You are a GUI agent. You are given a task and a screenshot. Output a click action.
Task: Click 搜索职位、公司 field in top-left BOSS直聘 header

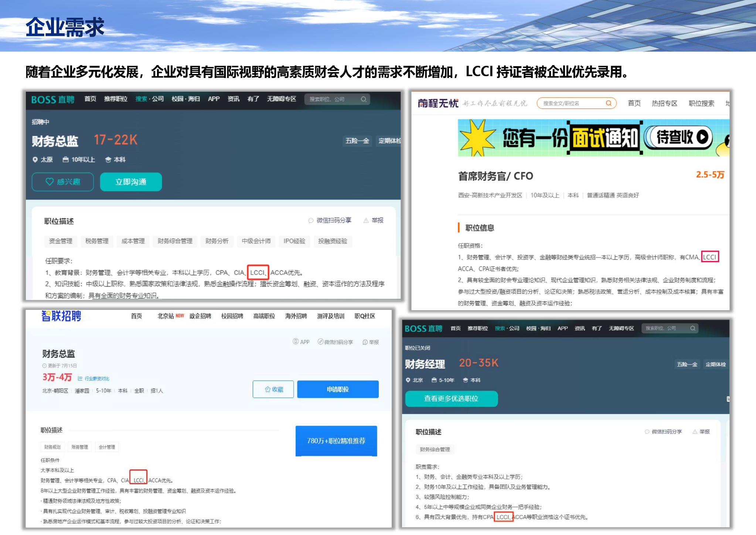(337, 99)
